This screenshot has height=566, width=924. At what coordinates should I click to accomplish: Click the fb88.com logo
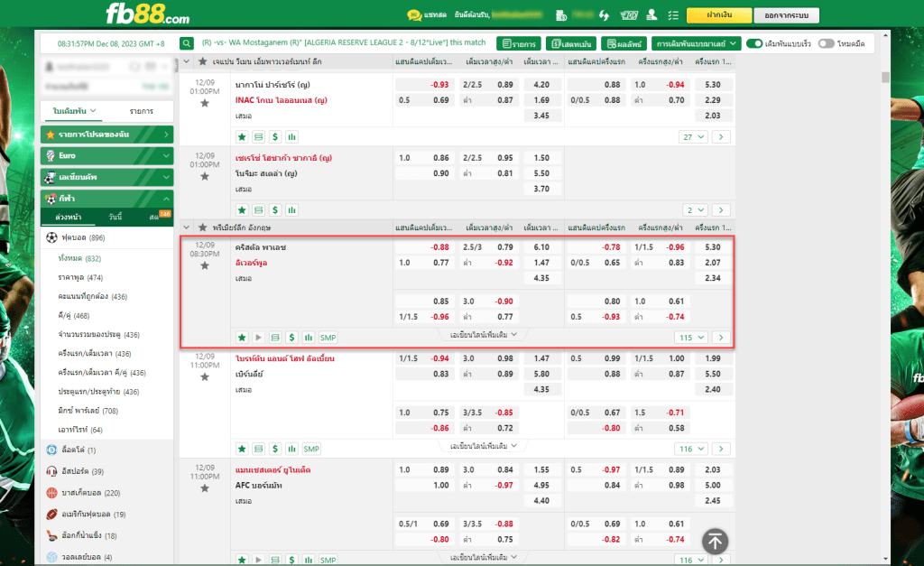[x=147, y=14]
